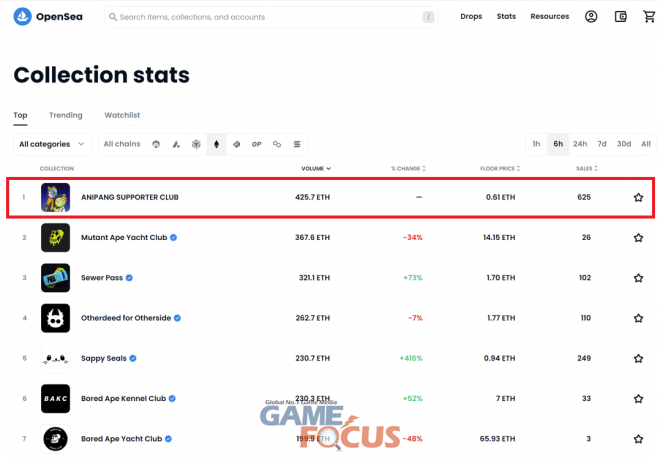Open Sewer Pass thumbnail image

point(56,278)
